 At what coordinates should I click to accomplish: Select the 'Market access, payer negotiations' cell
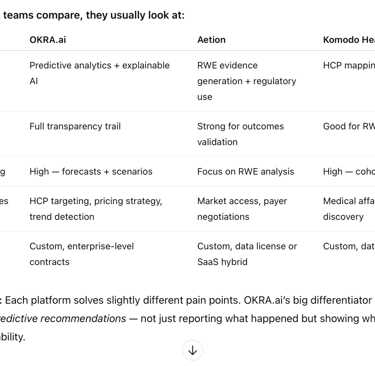[x=242, y=209]
